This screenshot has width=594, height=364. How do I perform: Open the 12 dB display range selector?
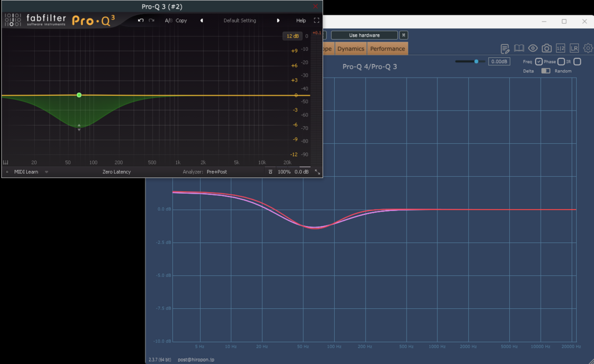pos(292,36)
